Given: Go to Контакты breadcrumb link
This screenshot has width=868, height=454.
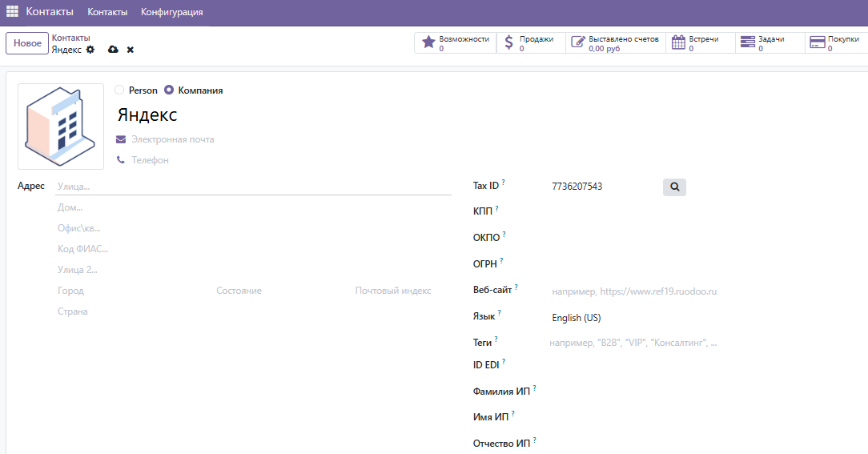Looking at the screenshot, I should 70,38.
